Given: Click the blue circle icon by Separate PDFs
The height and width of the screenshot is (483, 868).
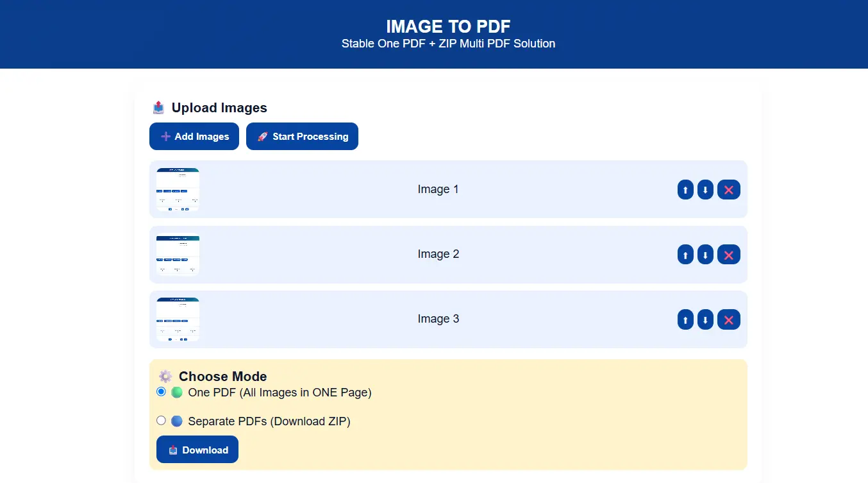Looking at the screenshot, I should pyautogui.click(x=177, y=421).
